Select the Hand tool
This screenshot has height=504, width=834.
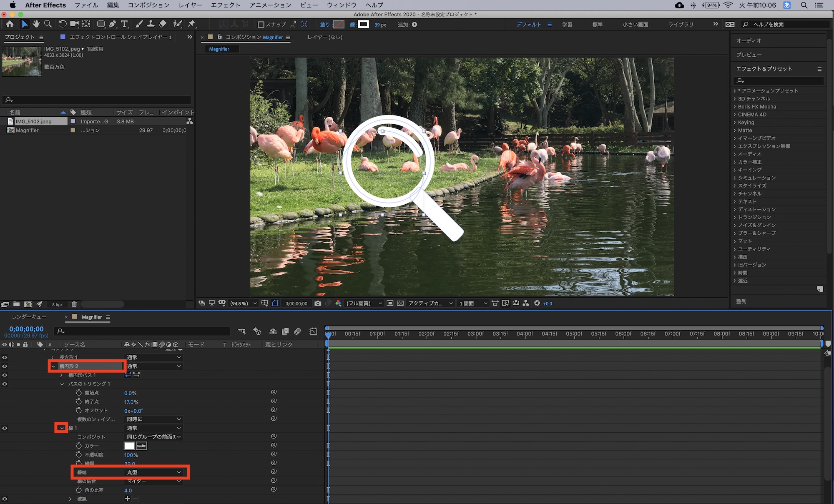pos(36,24)
